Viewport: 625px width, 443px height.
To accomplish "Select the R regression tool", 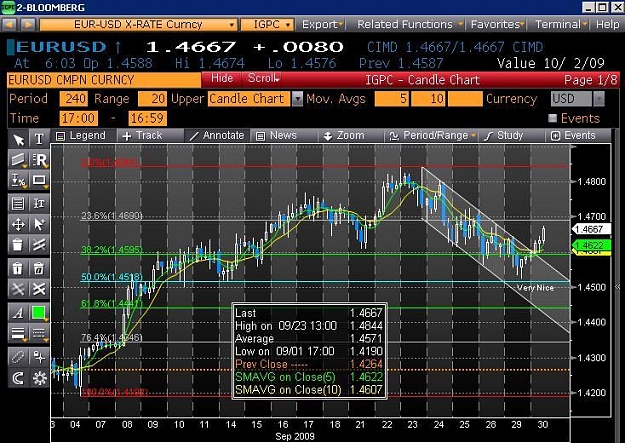I will point(39,160).
